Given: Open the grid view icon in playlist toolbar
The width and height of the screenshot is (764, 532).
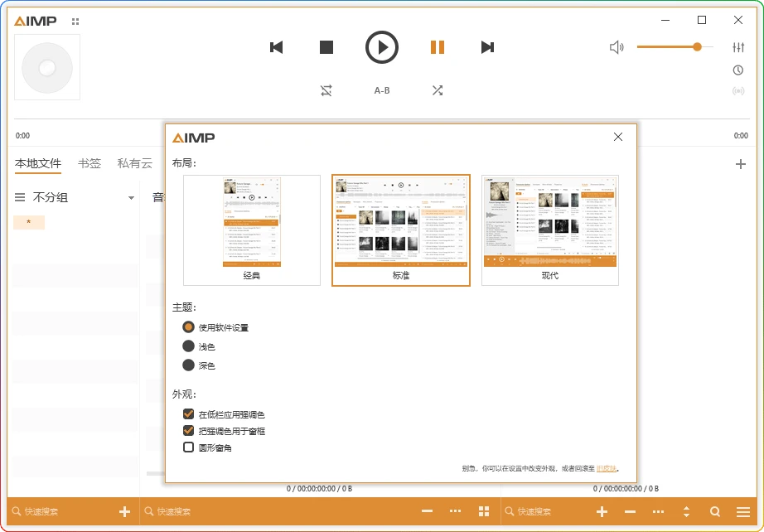Looking at the screenshot, I should (x=484, y=511).
